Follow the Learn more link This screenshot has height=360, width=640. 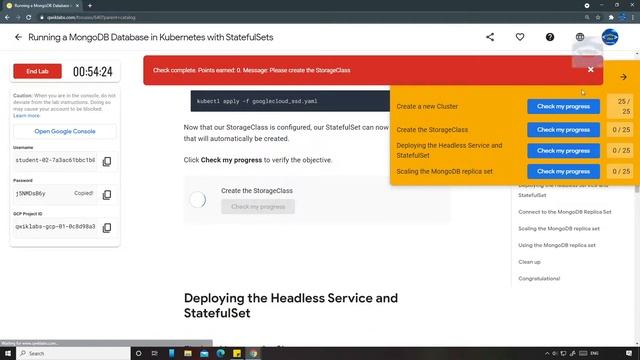tap(27, 116)
